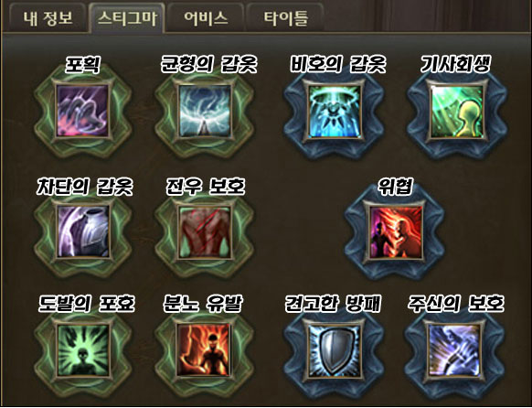
Task: Click the 전우 보호 skill icon
Action: [x=205, y=231]
